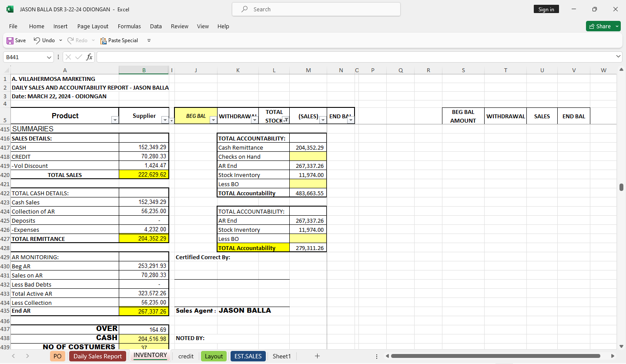This screenshot has height=364, width=626.
Task: Go to the EST.SALES sheet tab
Action: point(248,356)
